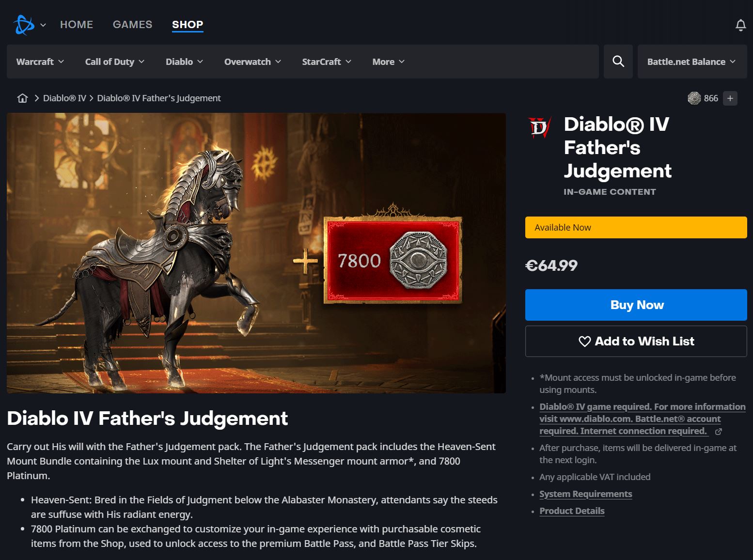The image size is (753, 560).
Task: Switch to the GAMES tab
Action: 132,24
